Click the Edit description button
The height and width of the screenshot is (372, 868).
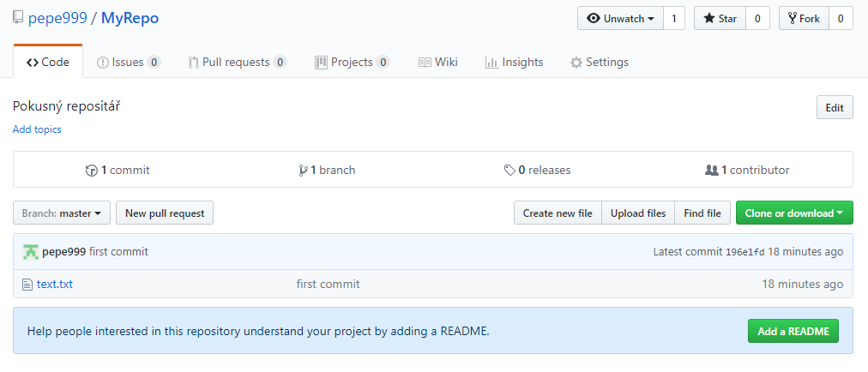(835, 107)
